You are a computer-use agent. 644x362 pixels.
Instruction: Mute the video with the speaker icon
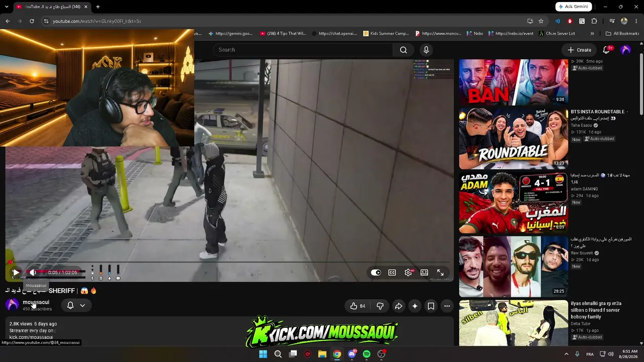click(x=33, y=273)
